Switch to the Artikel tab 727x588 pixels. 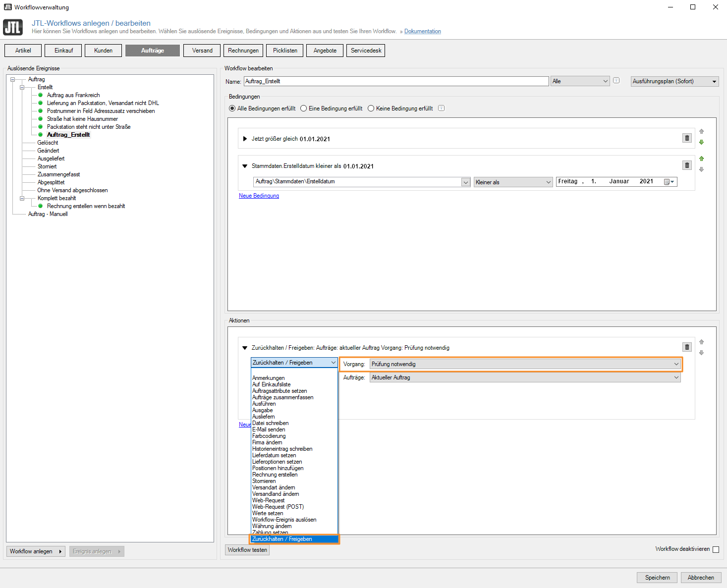(x=23, y=51)
